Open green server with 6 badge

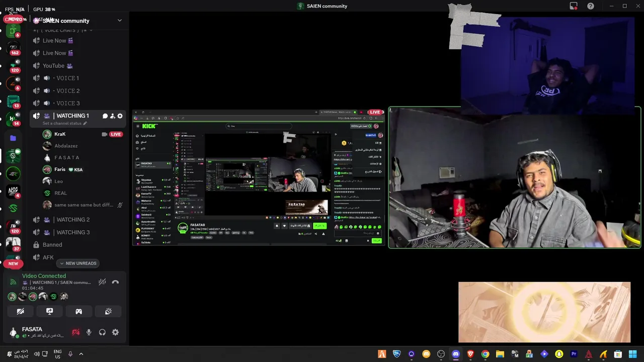click(13, 31)
